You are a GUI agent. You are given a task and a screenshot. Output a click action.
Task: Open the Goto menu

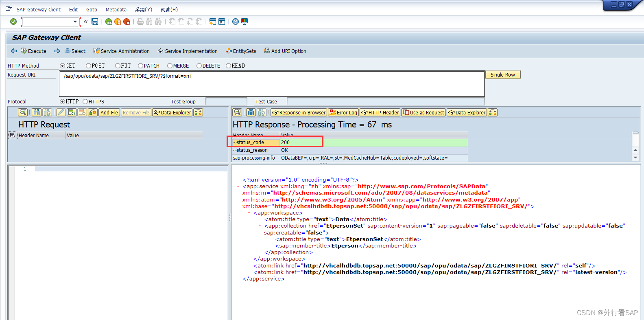(92, 9)
